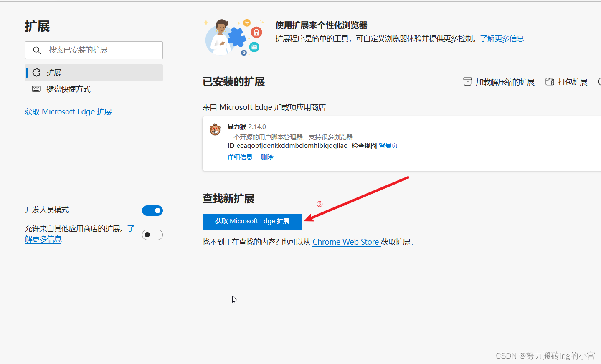Click the personalization illustration image
Screen dimensions: 601x364
coord(234,37)
